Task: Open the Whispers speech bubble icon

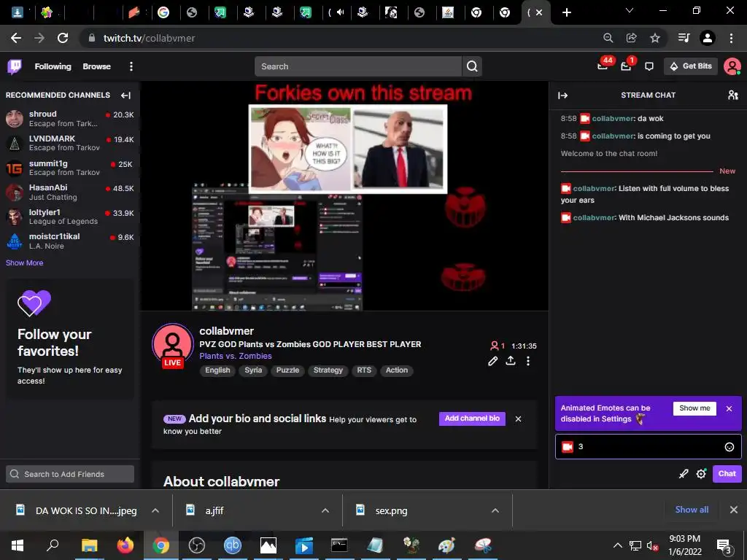Action: coord(649,66)
